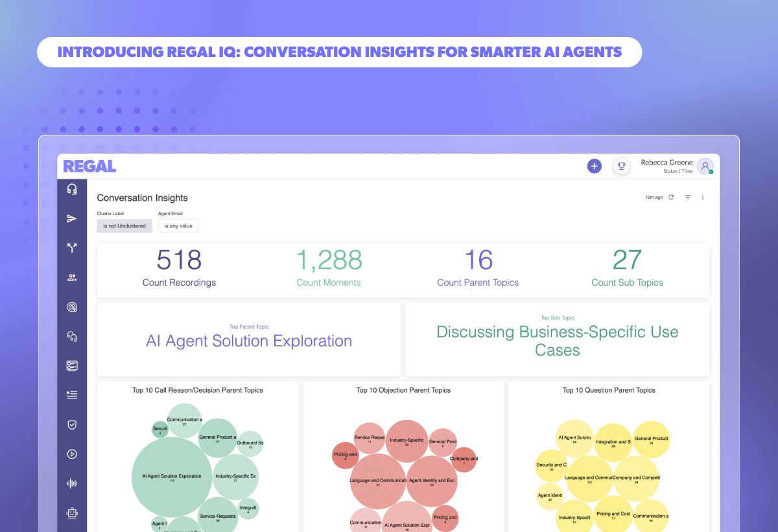
Task: Click 'Discussing Business-Specific Use Cases' sub topic
Action: [558, 341]
